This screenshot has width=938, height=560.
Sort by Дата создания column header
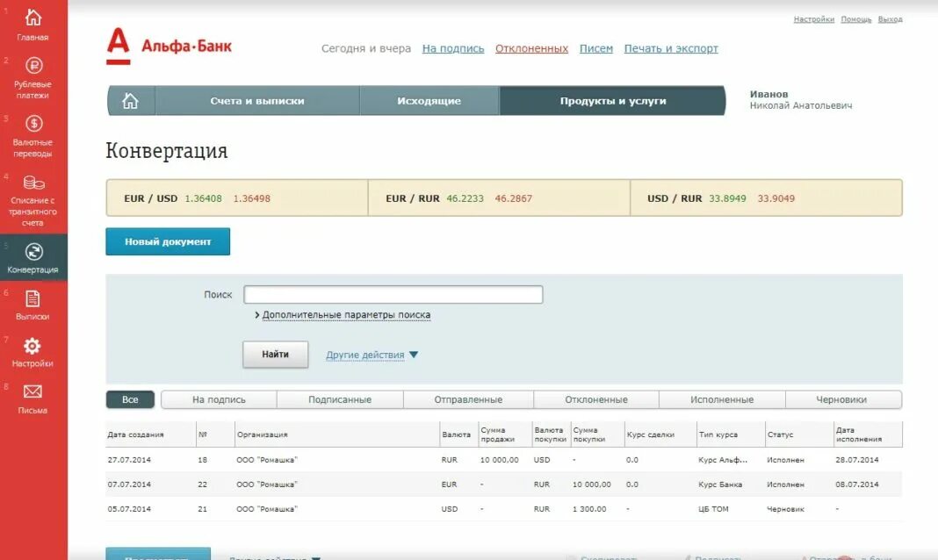coord(136,434)
